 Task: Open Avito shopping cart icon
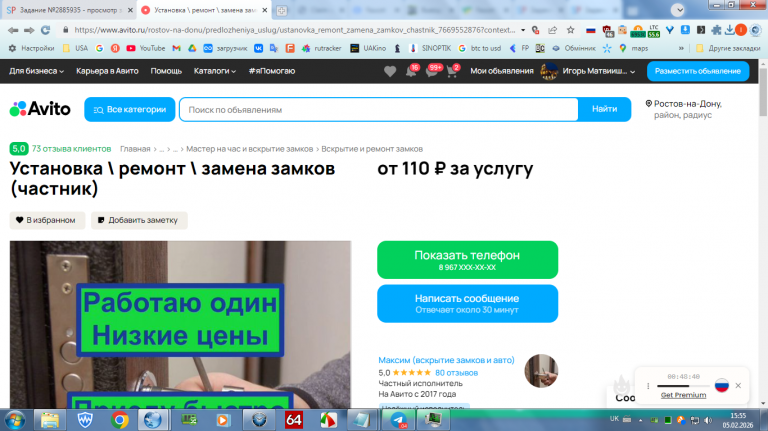[452, 72]
